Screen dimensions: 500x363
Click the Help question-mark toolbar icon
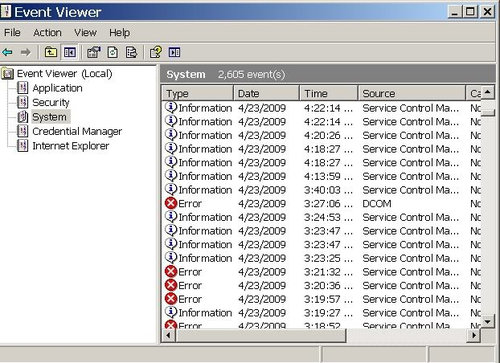(156, 52)
